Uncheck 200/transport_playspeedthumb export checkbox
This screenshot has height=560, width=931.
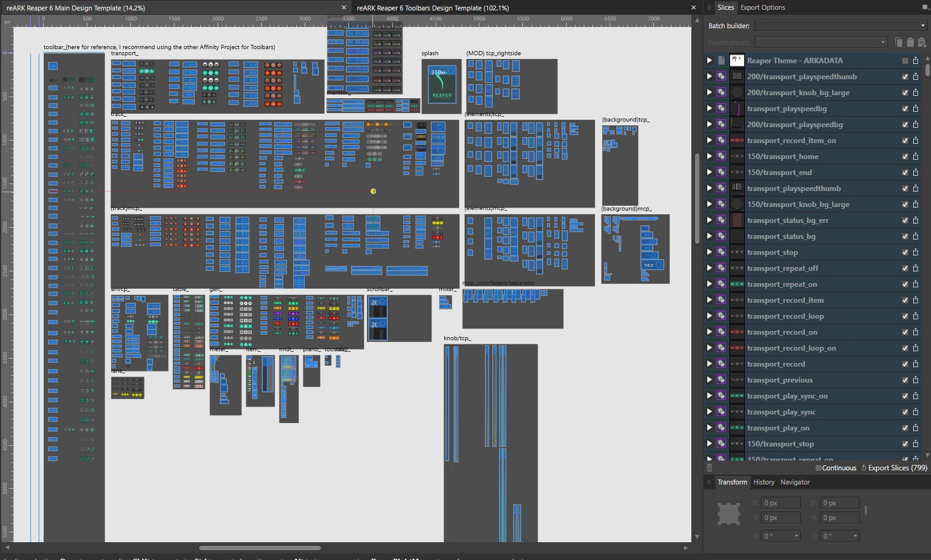click(905, 77)
